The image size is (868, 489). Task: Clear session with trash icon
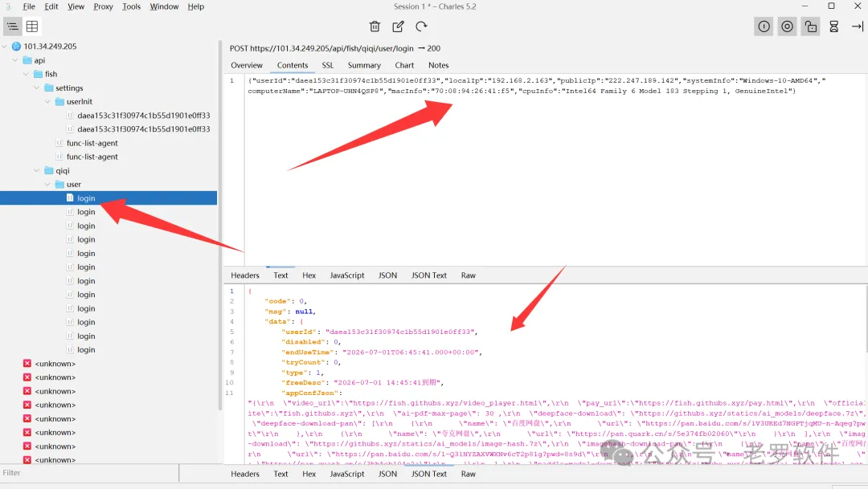[x=375, y=26]
